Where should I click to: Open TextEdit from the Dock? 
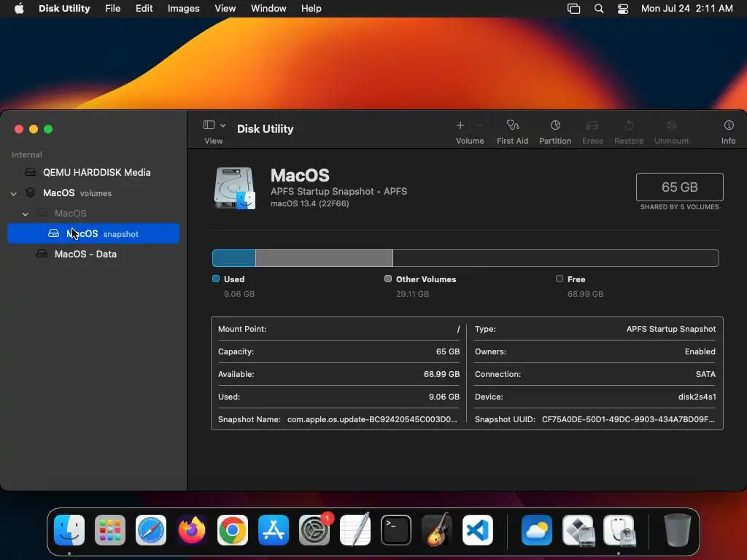355,530
